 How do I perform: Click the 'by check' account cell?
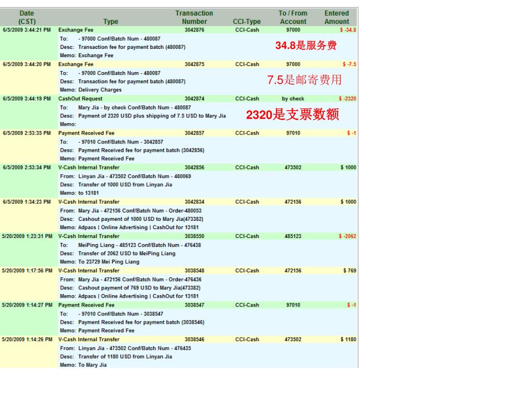coord(293,99)
